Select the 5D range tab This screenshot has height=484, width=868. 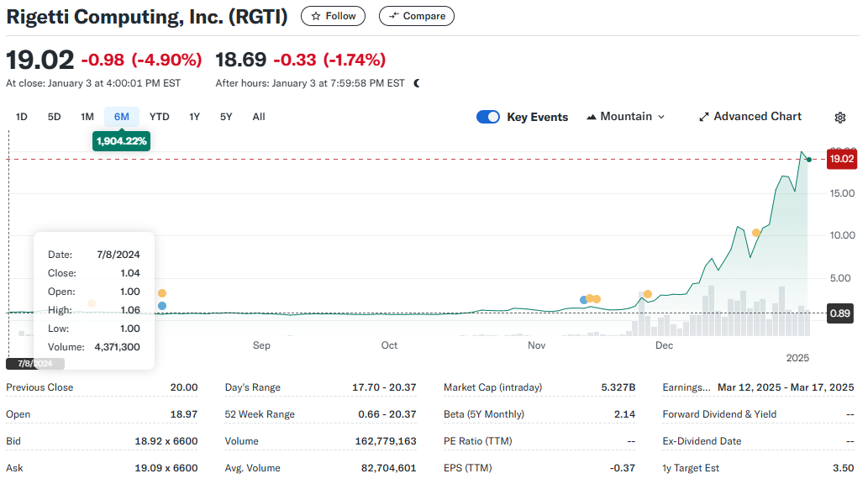point(55,117)
